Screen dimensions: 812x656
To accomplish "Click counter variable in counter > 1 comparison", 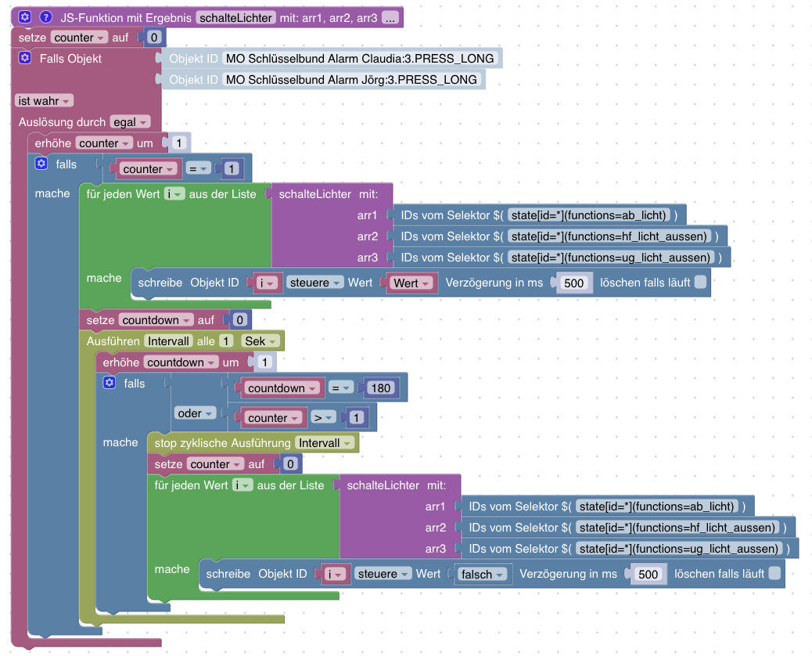I will pos(273,418).
